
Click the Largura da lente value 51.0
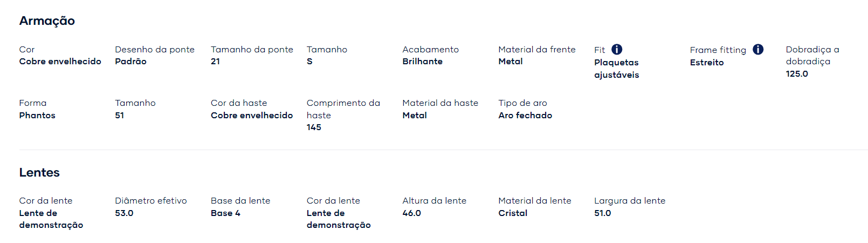(x=602, y=213)
